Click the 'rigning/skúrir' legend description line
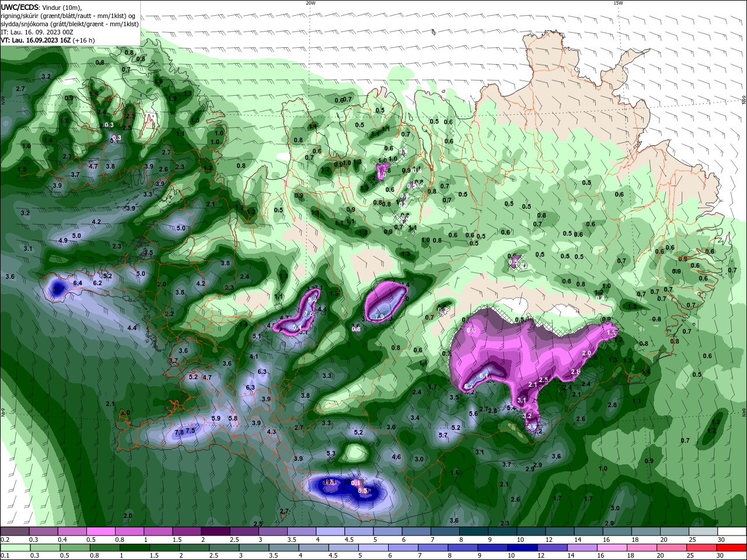This screenshot has width=747, height=560. click(69, 15)
